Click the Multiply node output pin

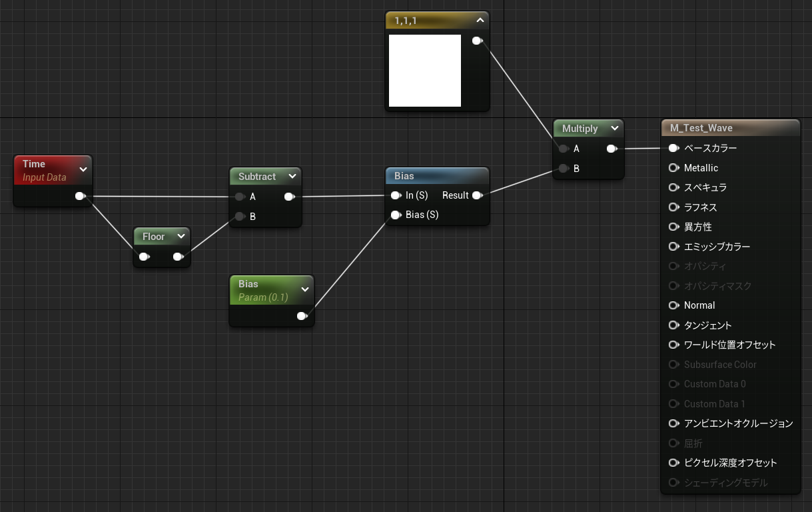pos(611,149)
